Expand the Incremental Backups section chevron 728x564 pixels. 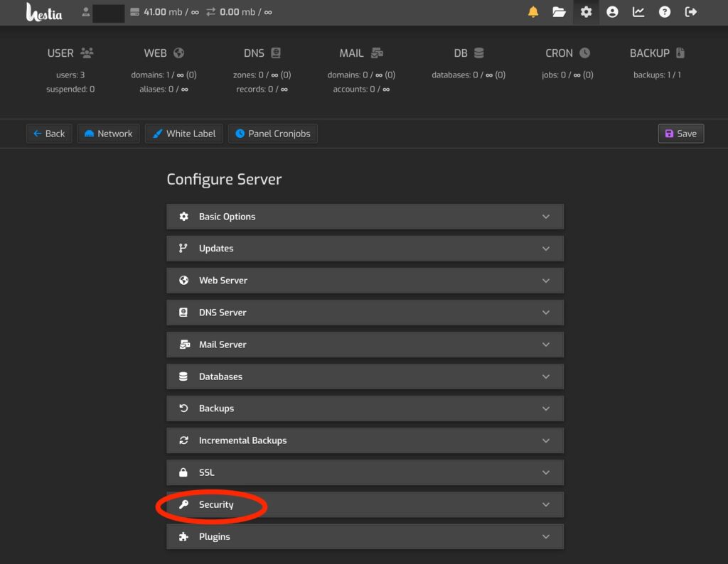[546, 440]
